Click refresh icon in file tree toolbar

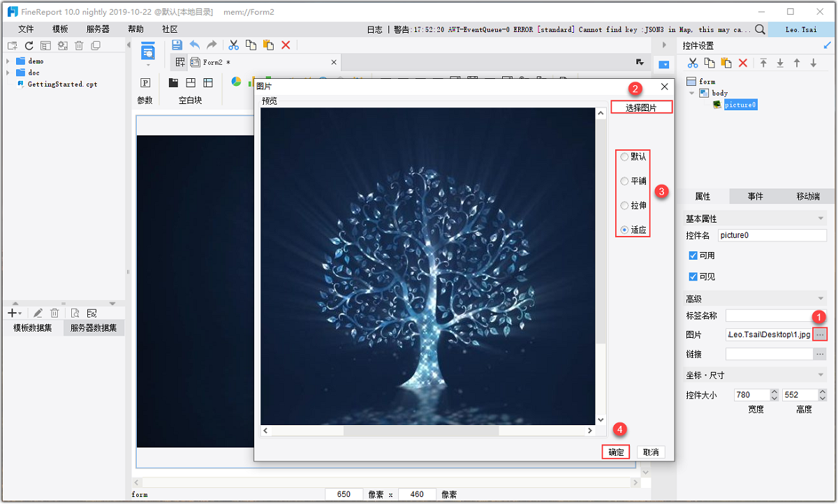(x=29, y=45)
